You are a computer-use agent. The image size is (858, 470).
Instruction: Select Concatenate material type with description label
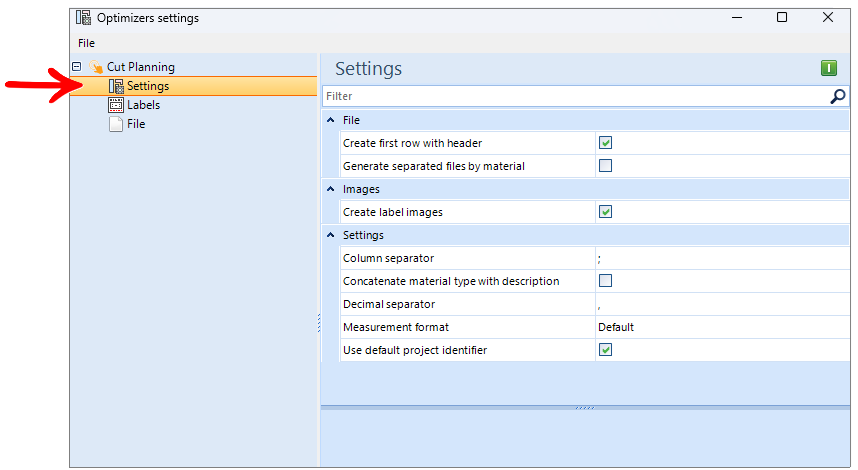click(451, 281)
